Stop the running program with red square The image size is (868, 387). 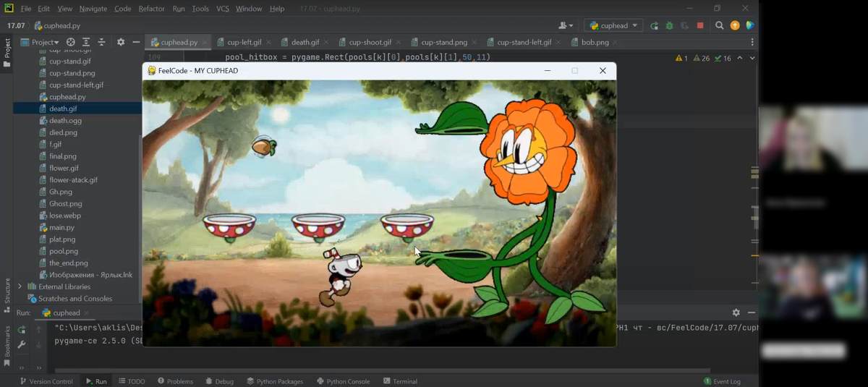pyautogui.click(x=699, y=25)
